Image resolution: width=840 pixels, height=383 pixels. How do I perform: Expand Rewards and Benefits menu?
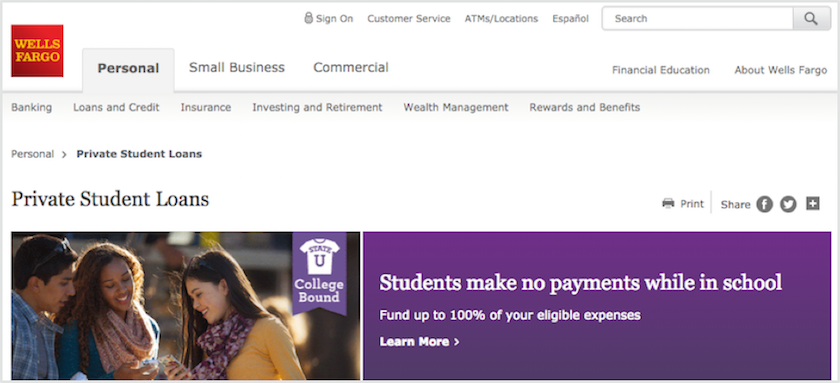click(584, 107)
